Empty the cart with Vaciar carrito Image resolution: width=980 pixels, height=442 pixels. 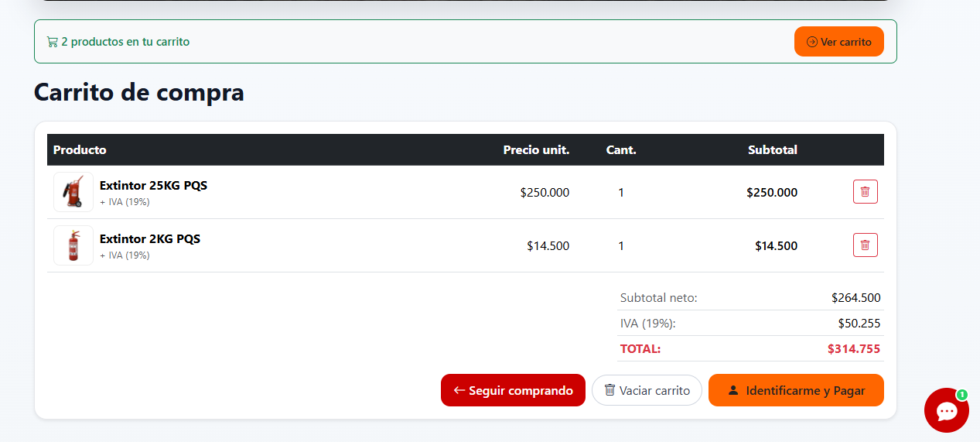(647, 390)
